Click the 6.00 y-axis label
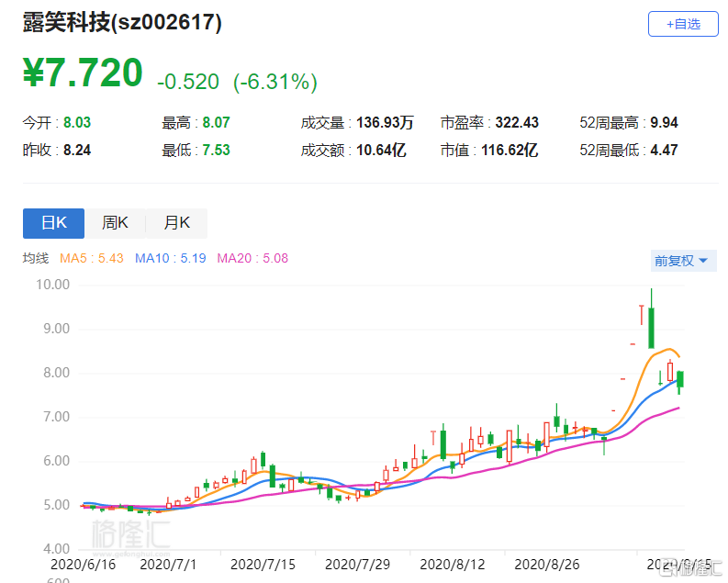The width and height of the screenshot is (728, 583). 56,461
